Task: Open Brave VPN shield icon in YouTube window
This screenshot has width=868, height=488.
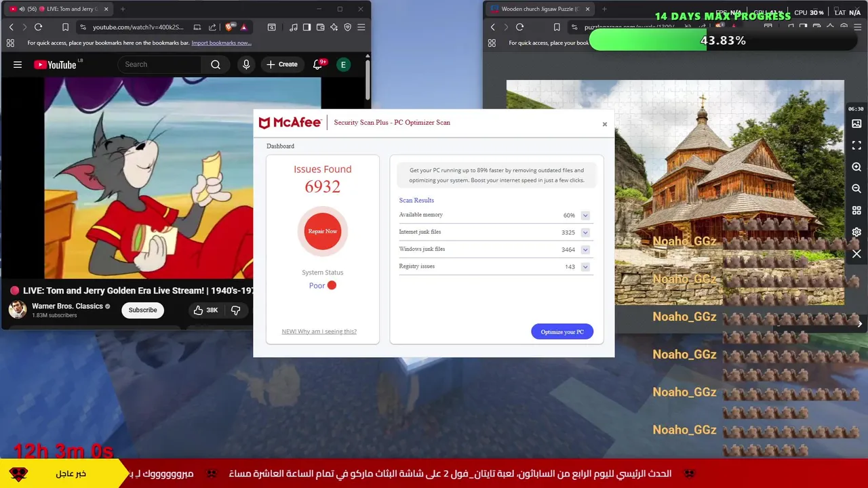Action: pyautogui.click(x=347, y=27)
